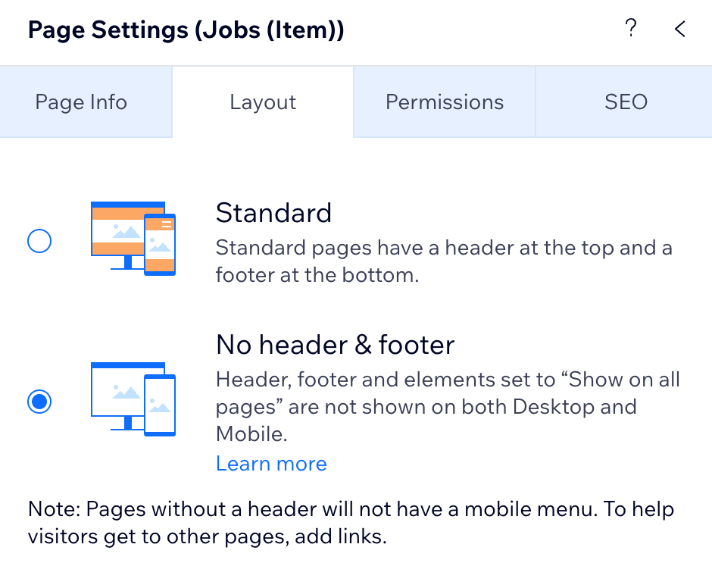Select the No header & footer radio button
The height and width of the screenshot is (588, 712).
pos(39,402)
